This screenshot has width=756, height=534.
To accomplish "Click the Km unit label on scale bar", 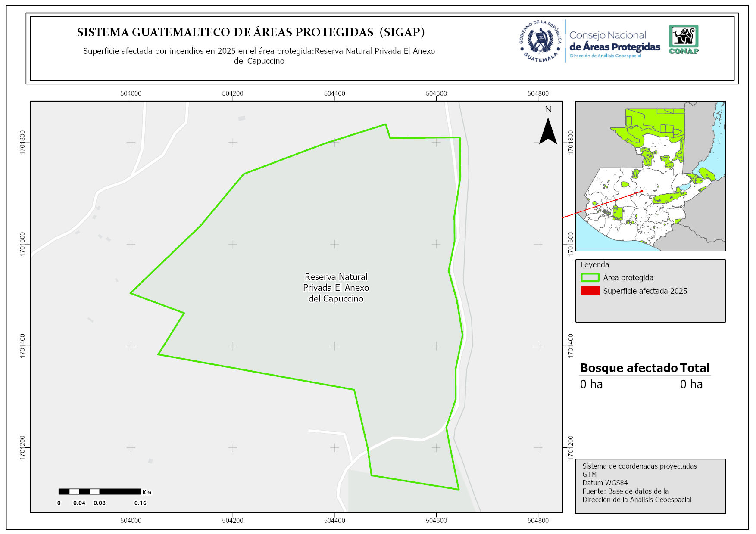I will (147, 492).
